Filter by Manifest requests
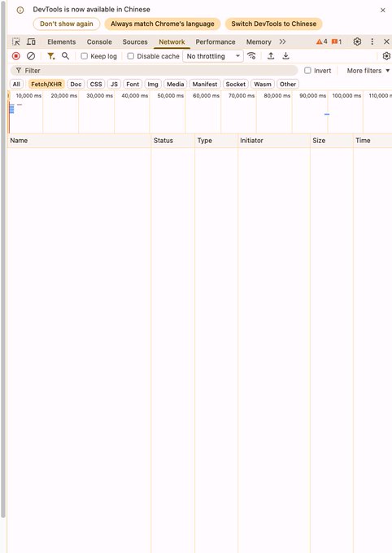Viewport: 392px width, 553px height. coord(205,85)
